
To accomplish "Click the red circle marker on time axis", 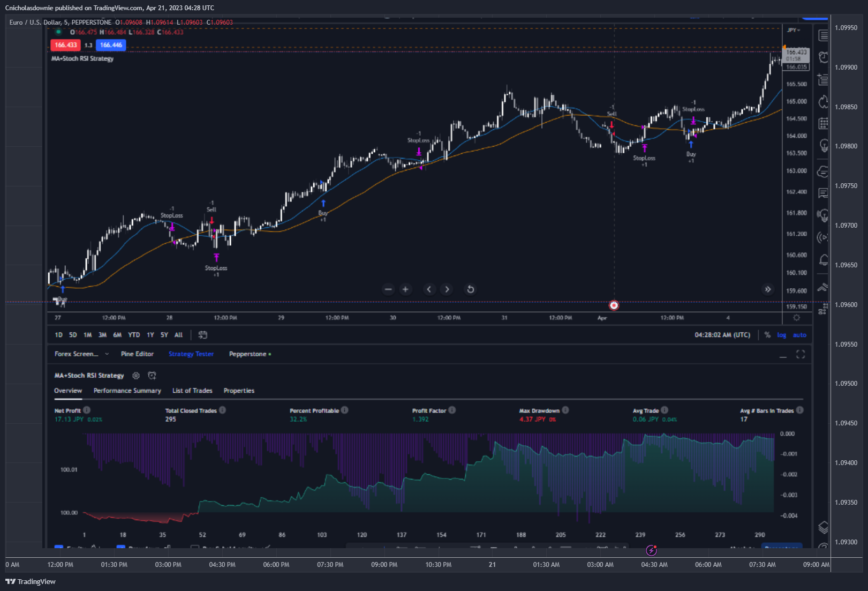I will click(x=614, y=305).
